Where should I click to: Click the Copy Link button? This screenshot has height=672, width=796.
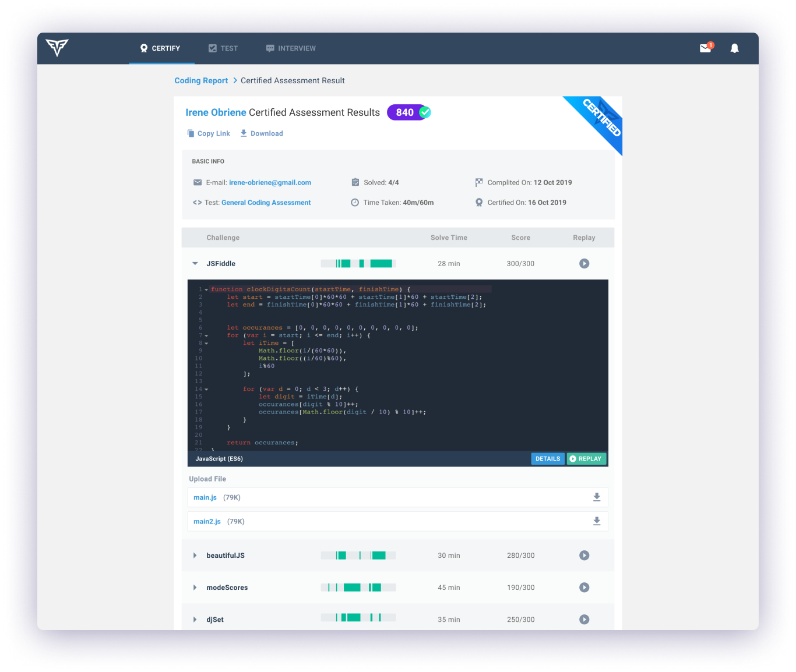click(x=209, y=133)
